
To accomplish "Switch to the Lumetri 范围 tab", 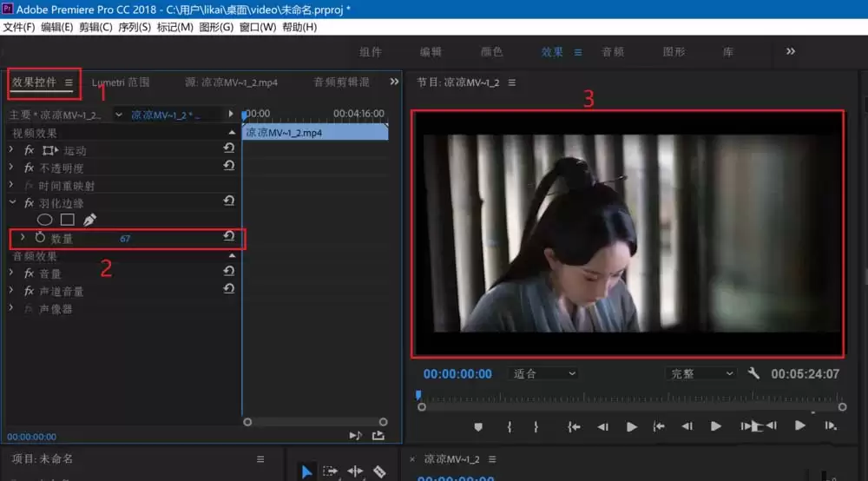I will pos(121,82).
